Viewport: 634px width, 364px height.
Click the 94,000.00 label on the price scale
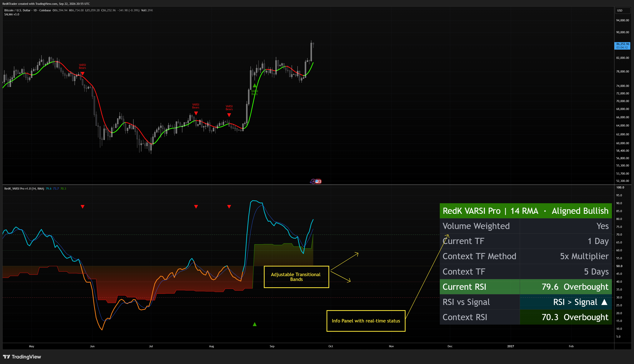coord(622,20)
